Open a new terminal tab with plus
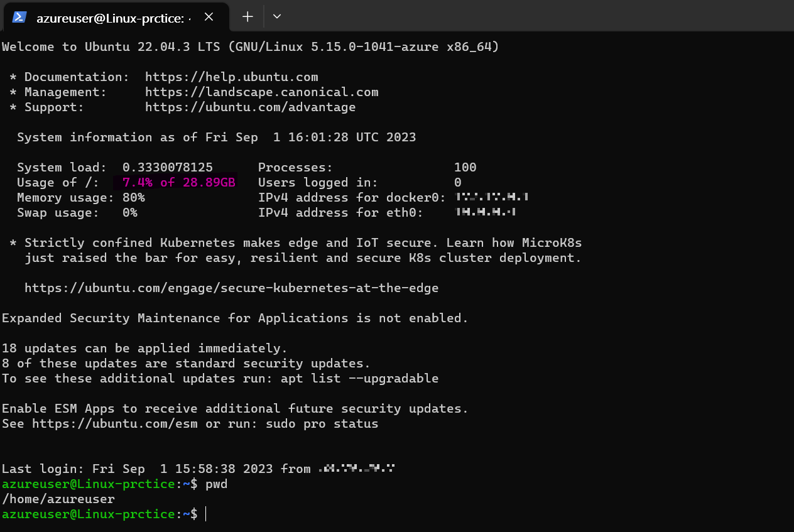Screen dimensions: 794x532 point(247,17)
